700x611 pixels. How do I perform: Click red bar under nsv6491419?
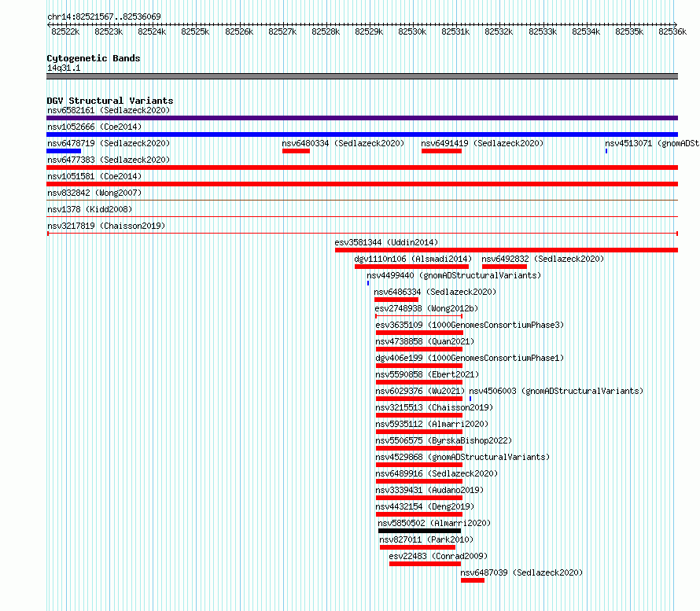[441, 151]
